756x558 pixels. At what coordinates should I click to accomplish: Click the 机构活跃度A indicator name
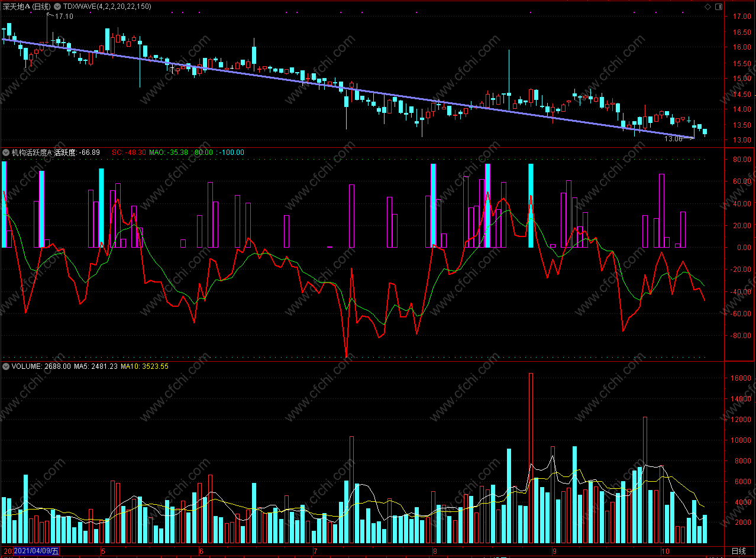(x=31, y=153)
